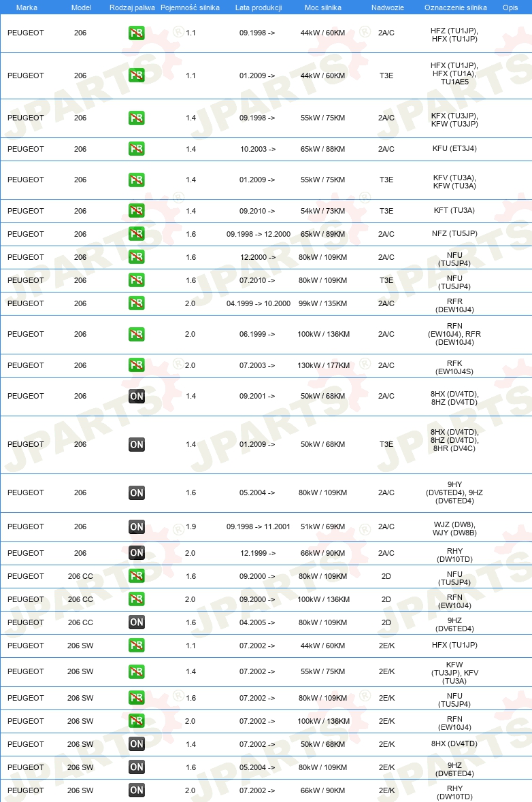Click the Model column header

[x=82, y=7]
